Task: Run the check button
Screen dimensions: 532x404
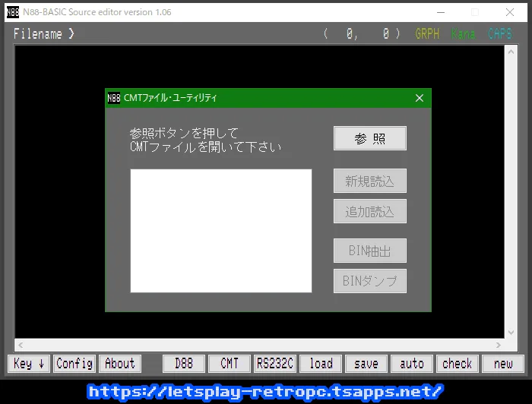Action: 458,364
